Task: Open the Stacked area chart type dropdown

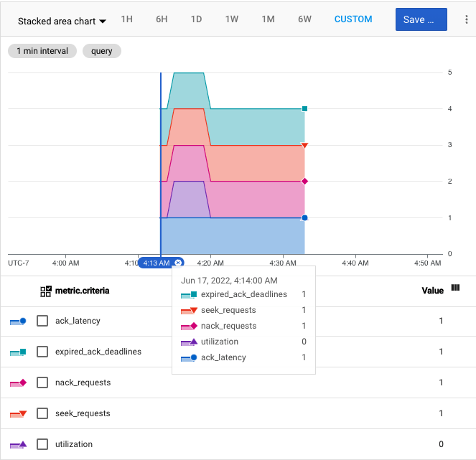Action: 62,21
